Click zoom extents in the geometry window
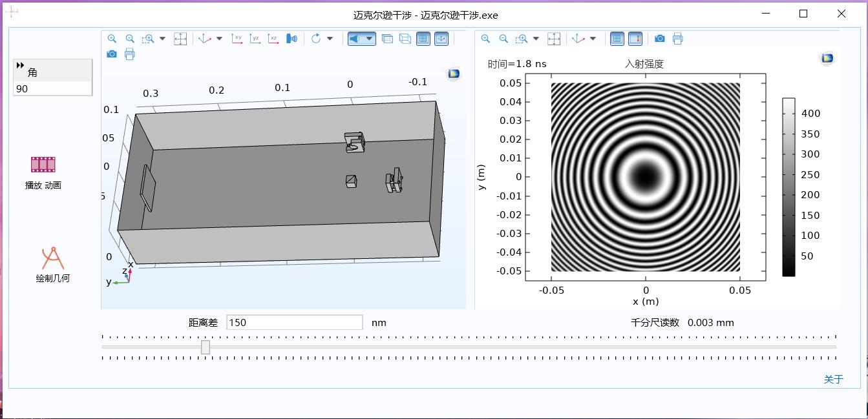 tap(180, 39)
